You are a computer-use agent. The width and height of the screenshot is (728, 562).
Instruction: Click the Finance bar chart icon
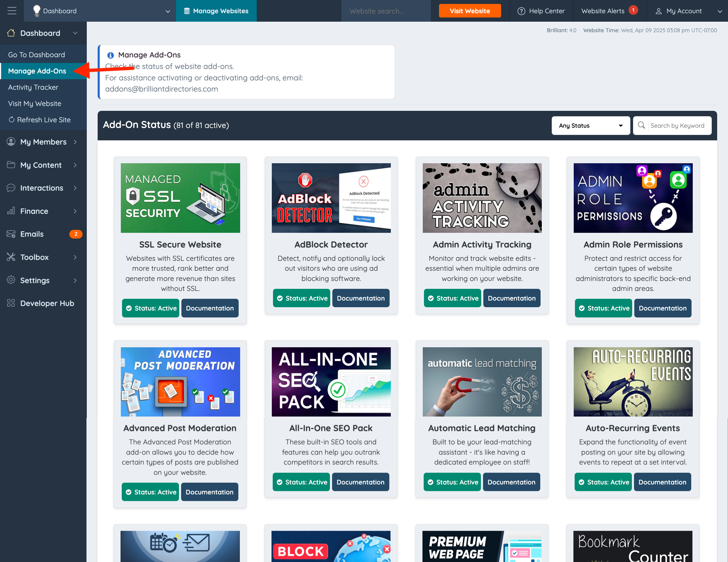(11, 211)
